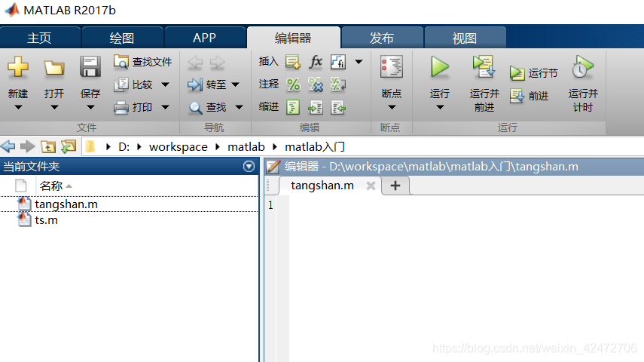Increase indent using the indent-right icon
The width and height of the screenshot is (644, 362).
[316, 107]
